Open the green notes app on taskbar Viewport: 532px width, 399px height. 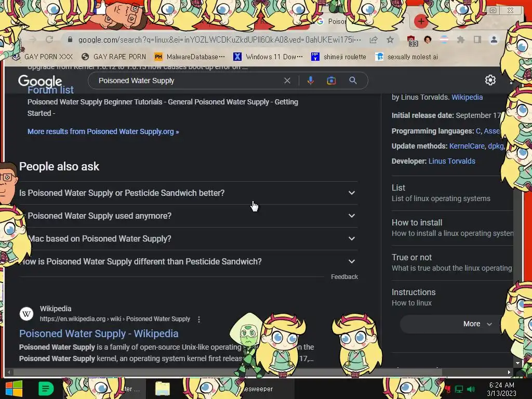(x=46, y=389)
